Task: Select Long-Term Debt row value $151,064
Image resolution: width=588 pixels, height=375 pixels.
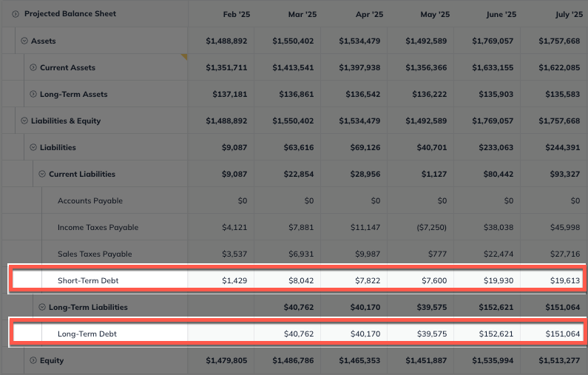Action: [563, 334]
